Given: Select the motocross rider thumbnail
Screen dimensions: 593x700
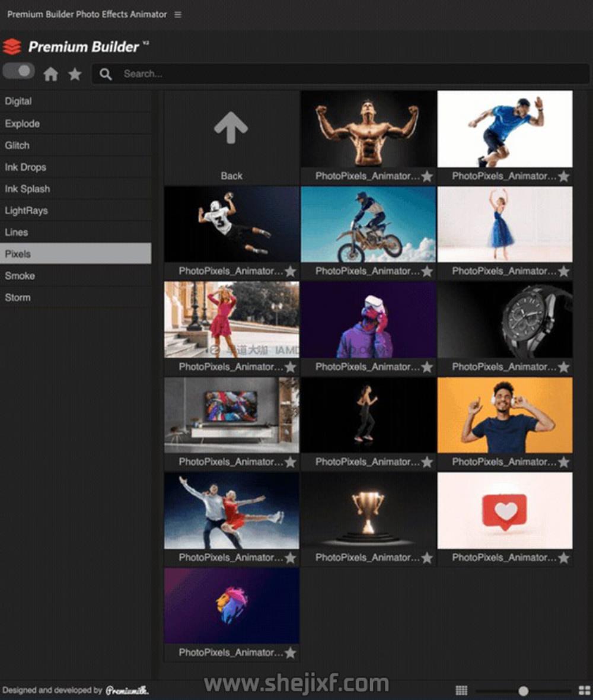Looking at the screenshot, I should click(368, 224).
